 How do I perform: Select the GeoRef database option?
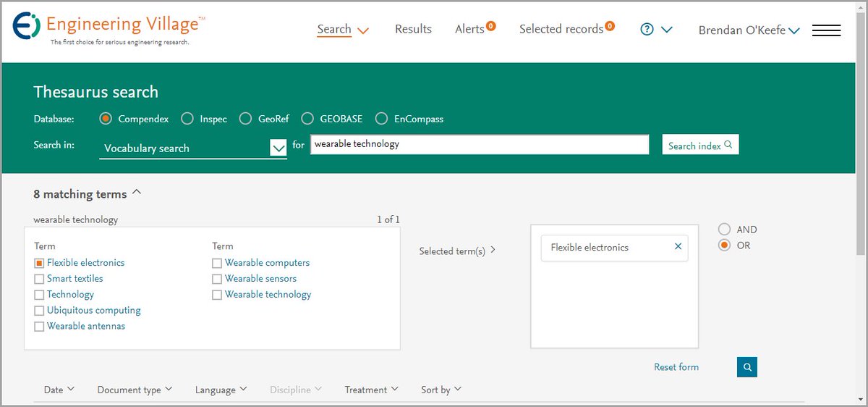pyautogui.click(x=245, y=118)
